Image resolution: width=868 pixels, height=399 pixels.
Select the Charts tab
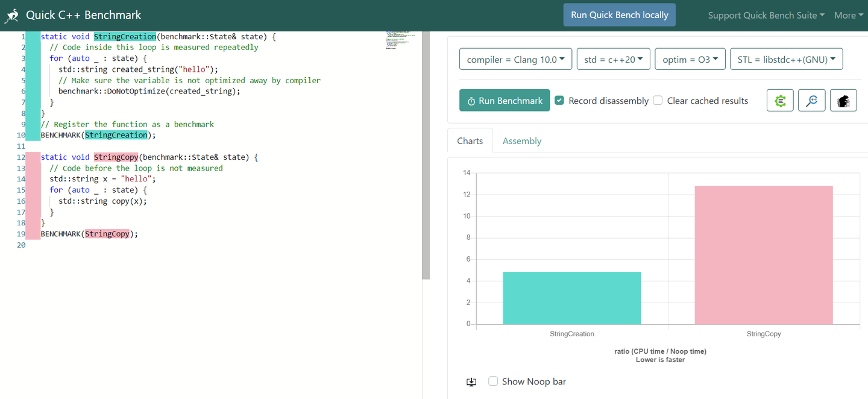click(x=470, y=141)
